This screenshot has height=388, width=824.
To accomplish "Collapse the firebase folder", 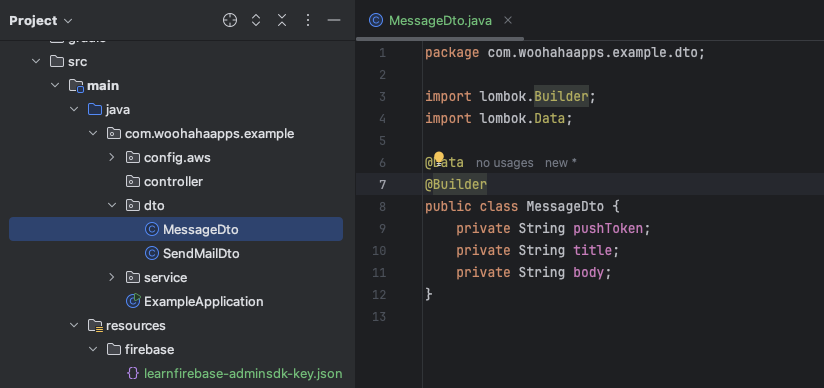I will tap(93, 349).
